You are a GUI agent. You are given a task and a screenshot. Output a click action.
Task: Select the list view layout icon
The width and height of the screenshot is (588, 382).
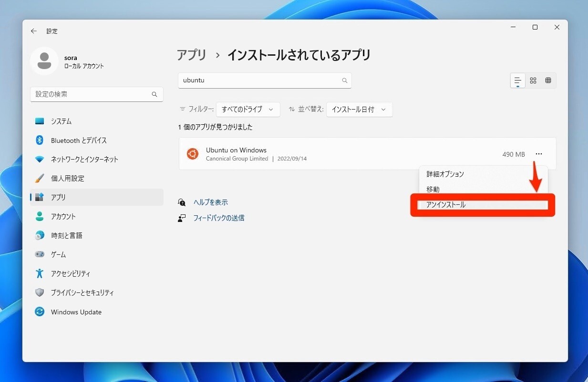tap(517, 80)
